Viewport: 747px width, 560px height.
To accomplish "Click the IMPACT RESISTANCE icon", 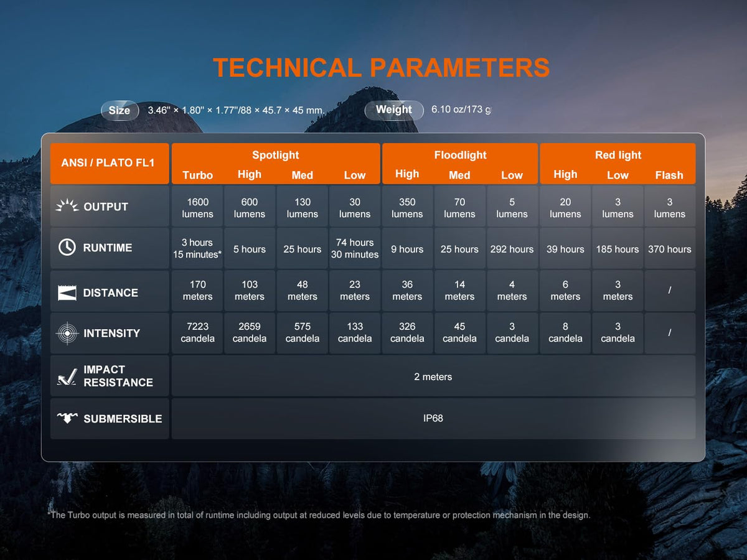I will [x=67, y=376].
